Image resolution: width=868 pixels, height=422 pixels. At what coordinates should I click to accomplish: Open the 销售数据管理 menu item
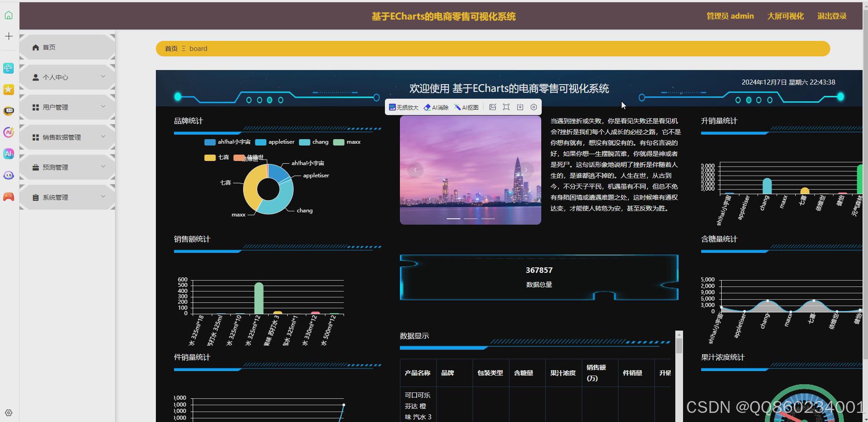pyautogui.click(x=67, y=137)
